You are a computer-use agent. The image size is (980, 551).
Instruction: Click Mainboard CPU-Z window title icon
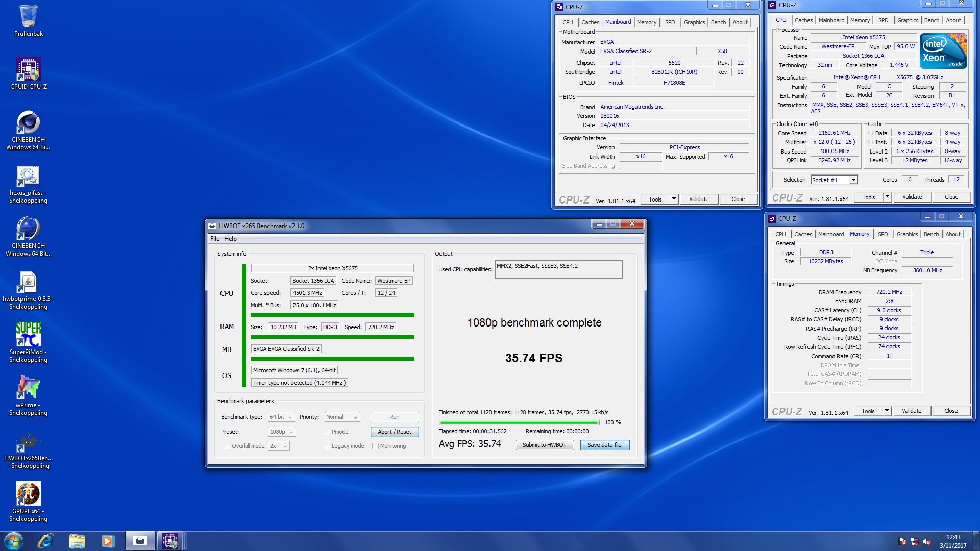pyautogui.click(x=559, y=7)
